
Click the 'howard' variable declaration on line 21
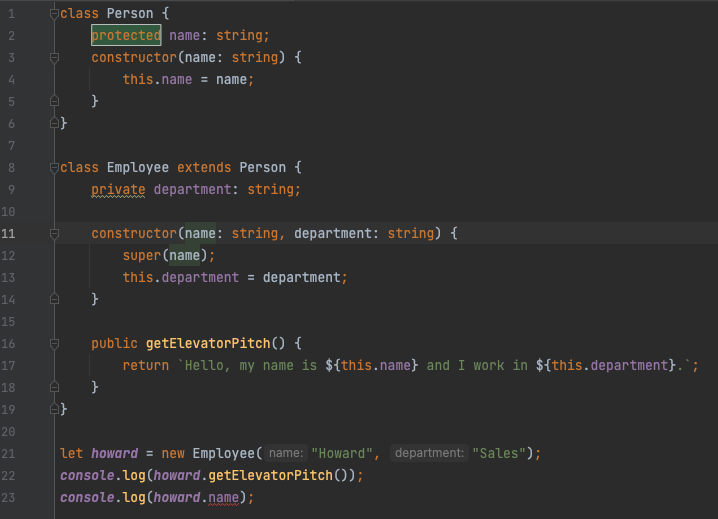tap(114, 453)
